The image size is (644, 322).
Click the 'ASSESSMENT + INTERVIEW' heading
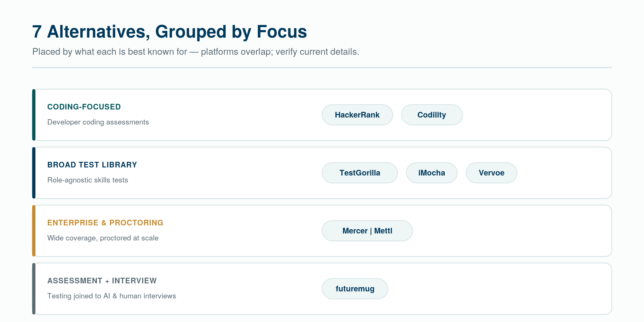(102, 281)
